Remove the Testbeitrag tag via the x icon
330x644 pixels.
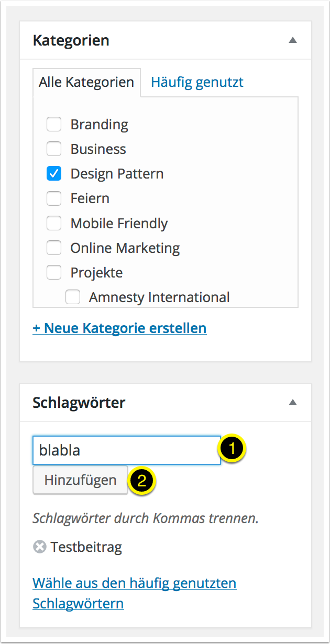pos(39,547)
